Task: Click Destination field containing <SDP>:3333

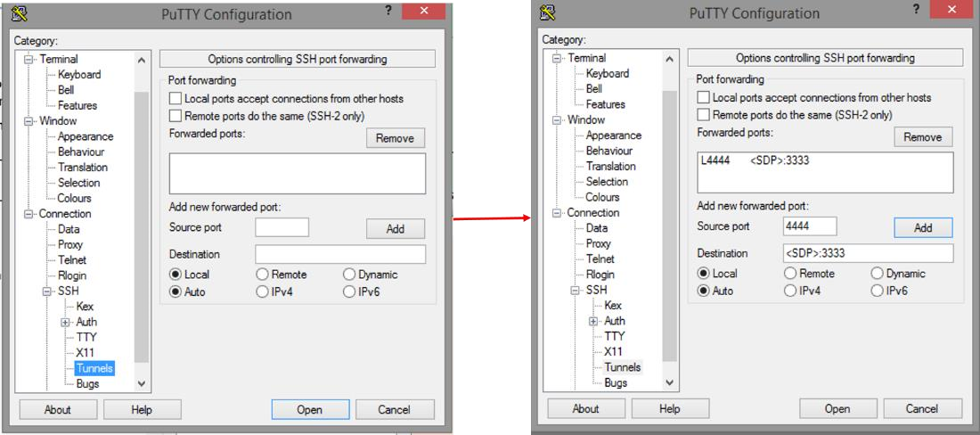Action: [869, 253]
